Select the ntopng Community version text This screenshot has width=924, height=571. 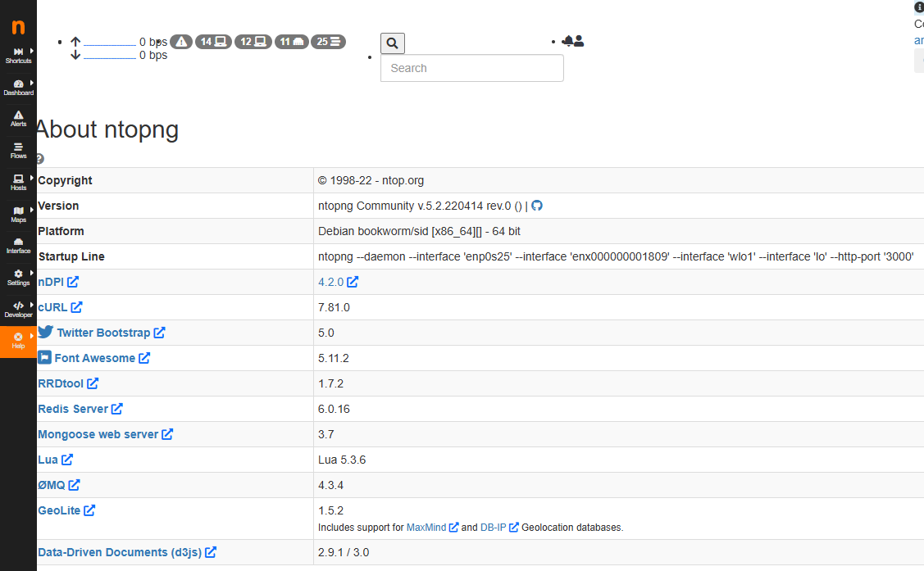pos(420,206)
